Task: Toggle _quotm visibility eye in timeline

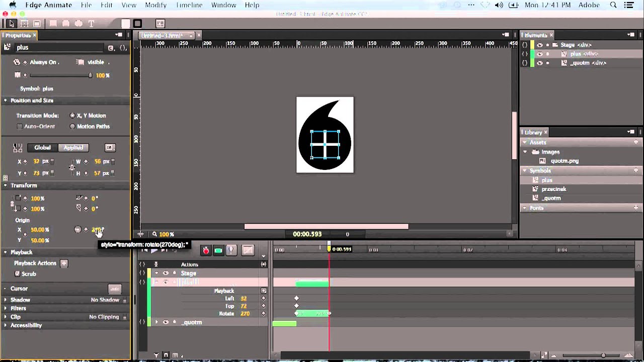Action: point(166,322)
